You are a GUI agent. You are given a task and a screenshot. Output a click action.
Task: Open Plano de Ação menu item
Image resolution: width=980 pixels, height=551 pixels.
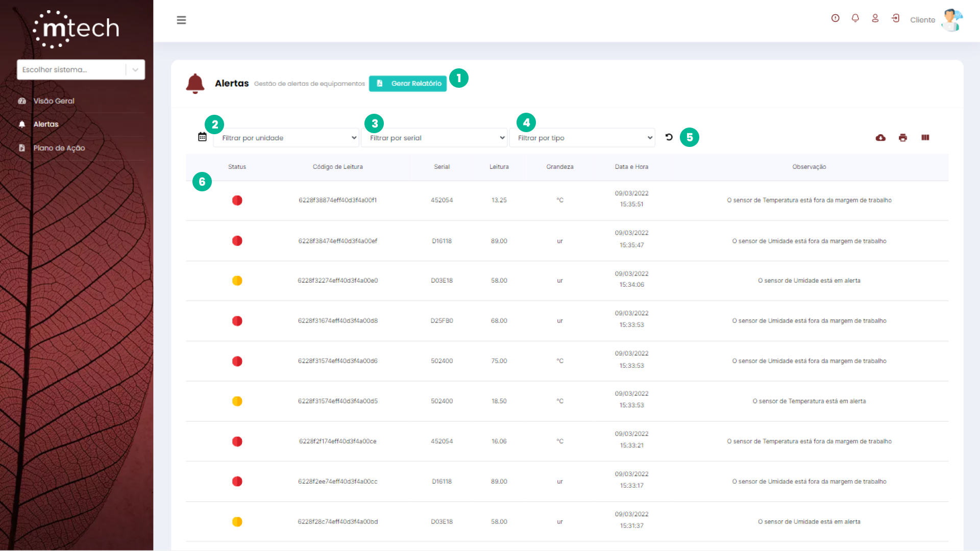point(59,148)
